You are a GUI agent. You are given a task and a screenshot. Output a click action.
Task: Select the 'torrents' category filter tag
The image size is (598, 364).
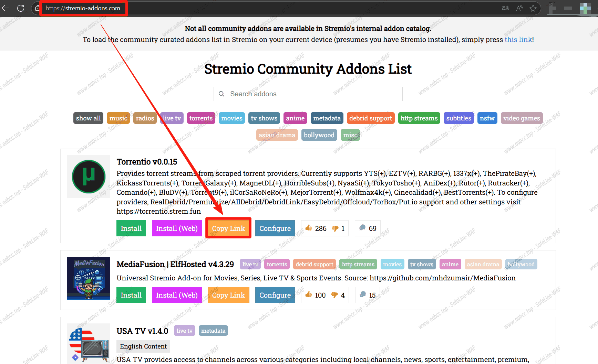pyautogui.click(x=201, y=118)
